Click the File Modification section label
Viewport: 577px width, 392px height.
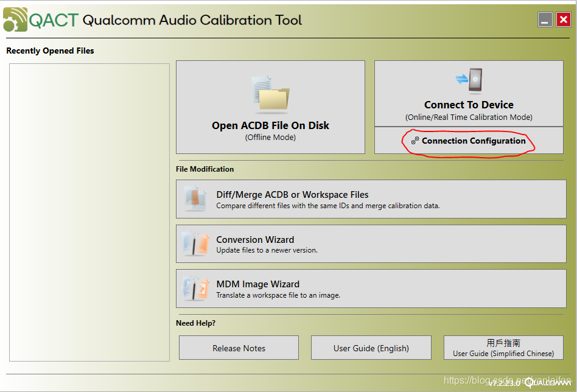pos(205,169)
